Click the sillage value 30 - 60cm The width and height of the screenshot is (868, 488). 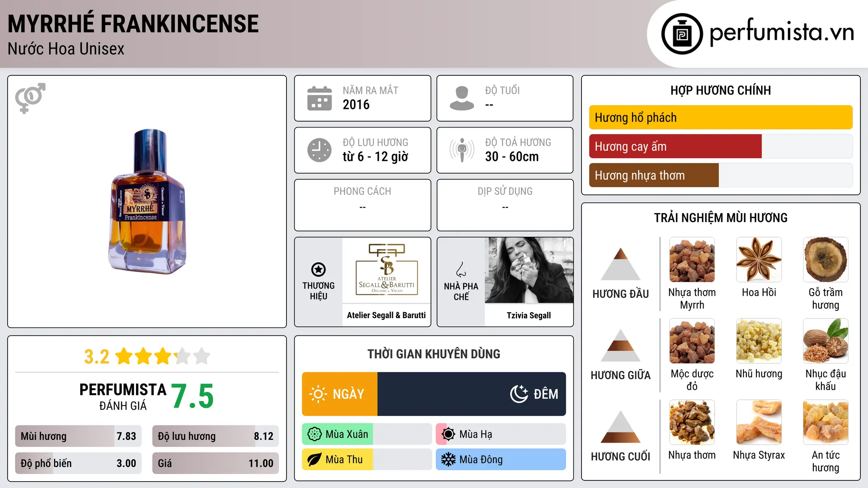tap(512, 157)
